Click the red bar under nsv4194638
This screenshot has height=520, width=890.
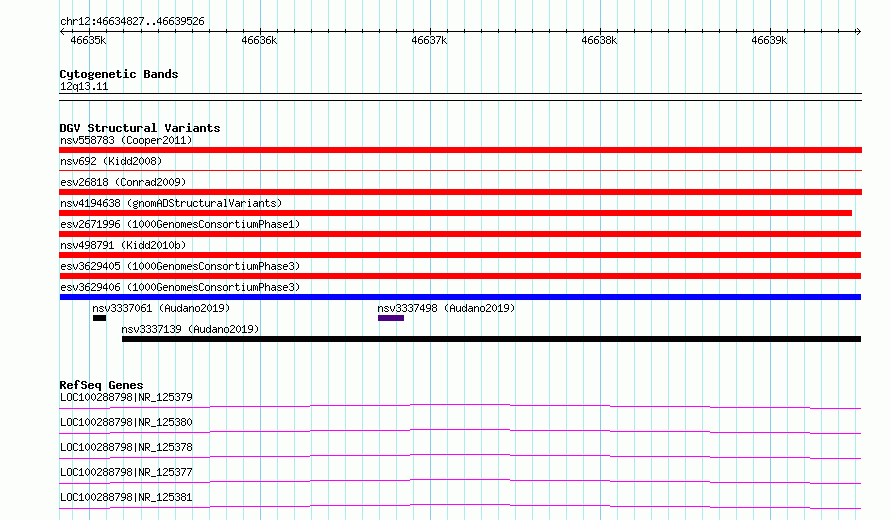(455, 213)
